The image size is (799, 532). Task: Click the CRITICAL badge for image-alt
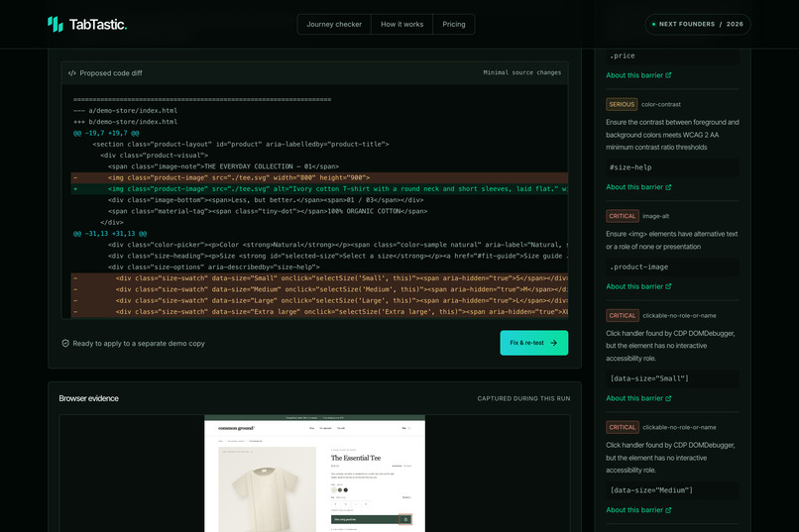pyautogui.click(x=623, y=216)
